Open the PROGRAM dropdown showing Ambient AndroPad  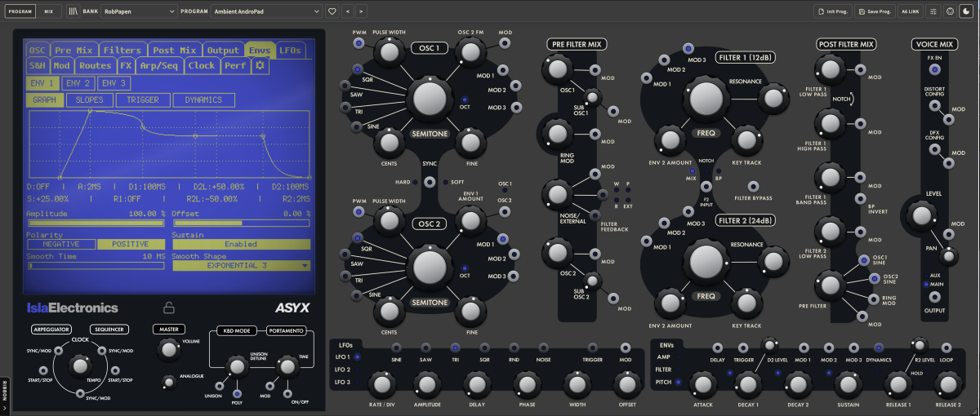click(266, 11)
